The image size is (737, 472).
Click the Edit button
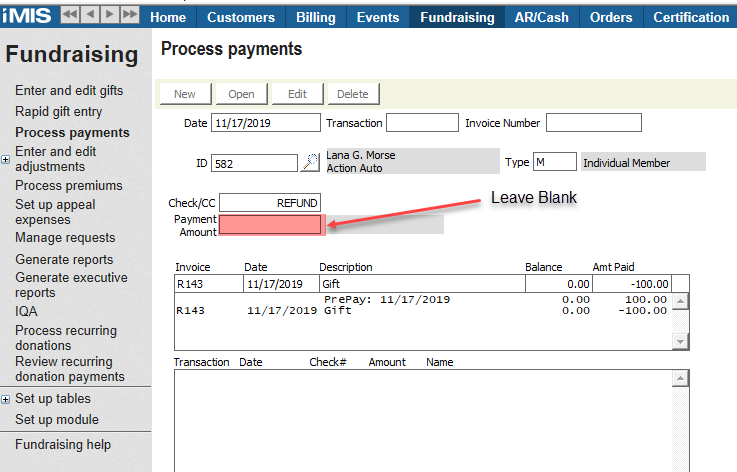click(x=297, y=94)
